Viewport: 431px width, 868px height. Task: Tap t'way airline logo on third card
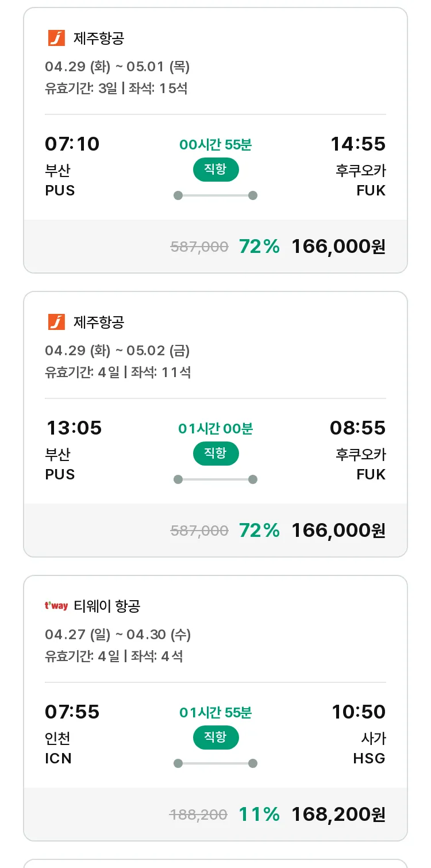pos(56,606)
